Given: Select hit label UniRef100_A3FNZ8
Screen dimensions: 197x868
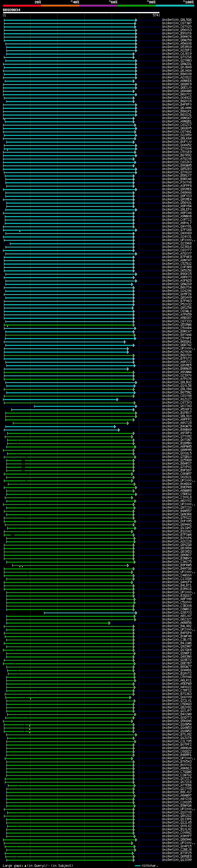Looking at the screenshot, I should [x=177, y=280].
